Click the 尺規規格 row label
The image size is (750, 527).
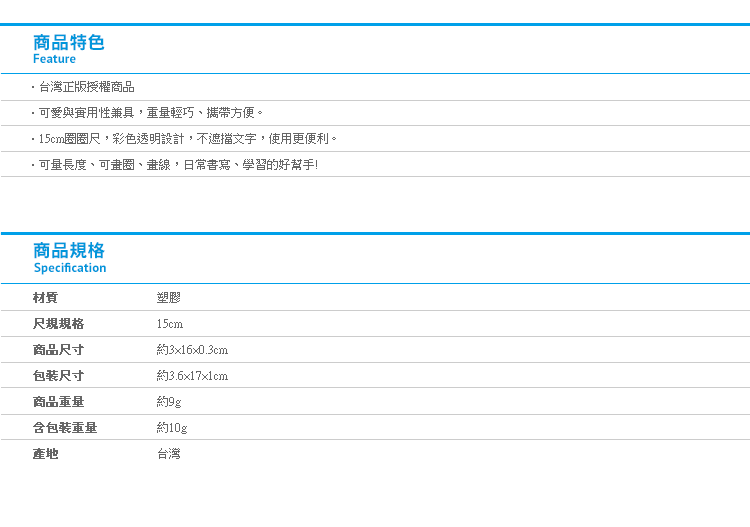click(58, 324)
